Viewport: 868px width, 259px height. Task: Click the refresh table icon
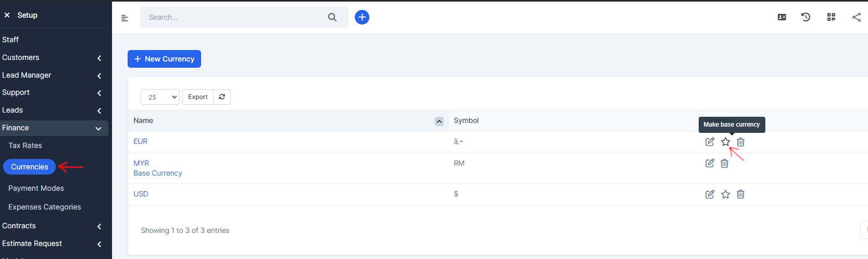click(x=222, y=97)
